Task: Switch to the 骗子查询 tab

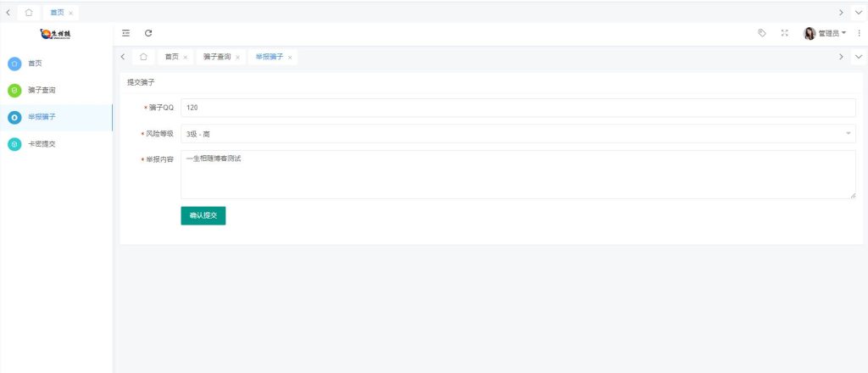Action: (217, 57)
